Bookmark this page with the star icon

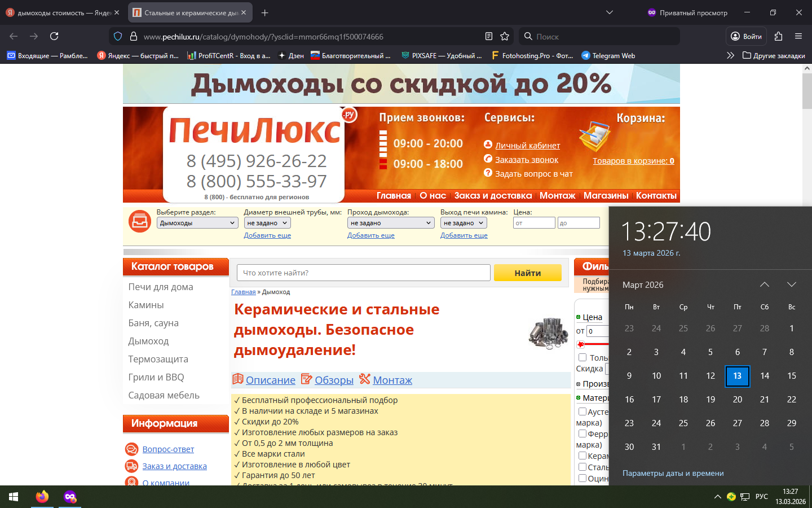click(x=505, y=36)
